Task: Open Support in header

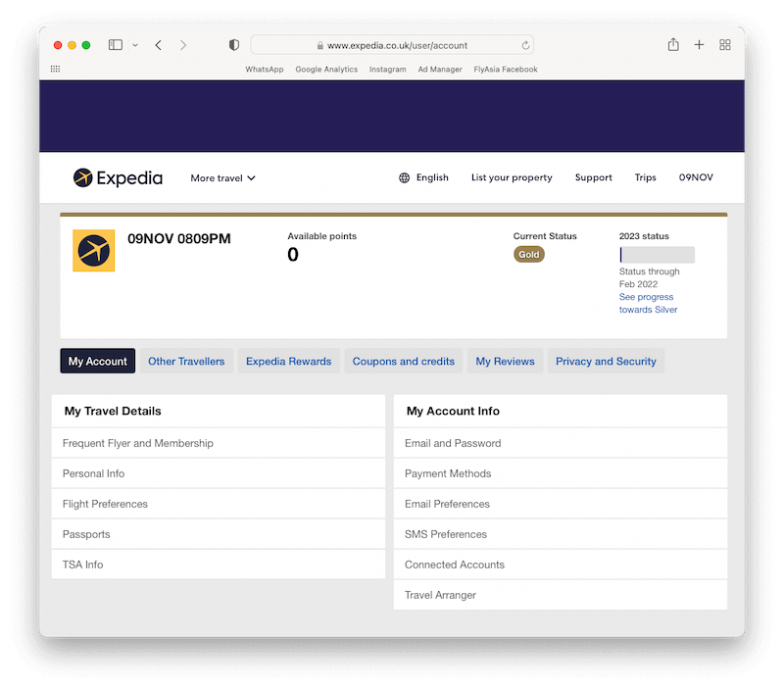Action: coord(593,177)
